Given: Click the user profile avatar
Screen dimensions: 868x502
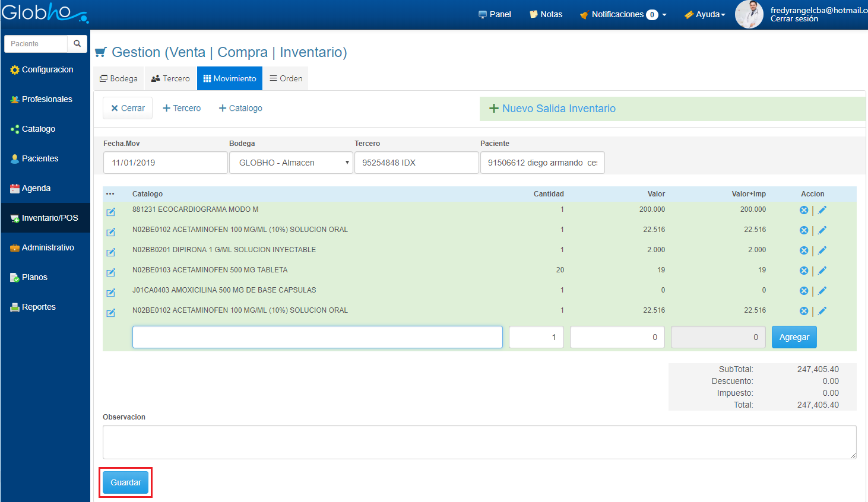Looking at the screenshot, I should pyautogui.click(x=749, y=14).
